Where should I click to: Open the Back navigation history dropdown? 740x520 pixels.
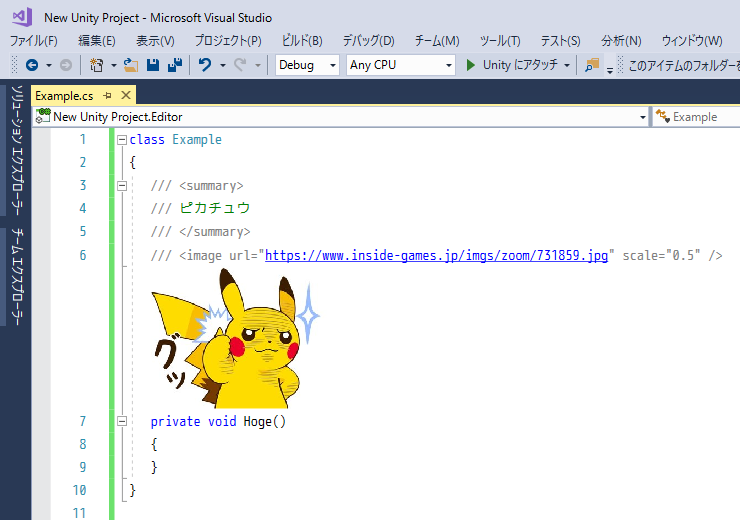(49, 65)
